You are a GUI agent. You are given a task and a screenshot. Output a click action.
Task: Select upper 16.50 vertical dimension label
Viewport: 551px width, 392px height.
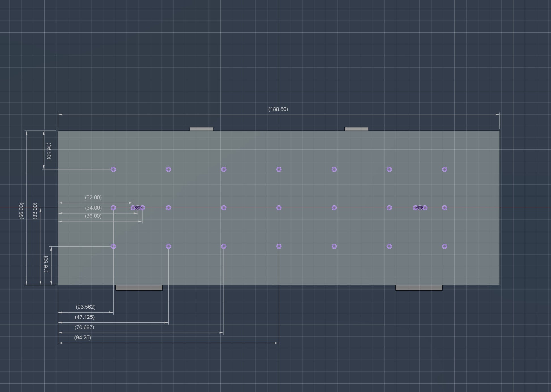click(49, 151)
